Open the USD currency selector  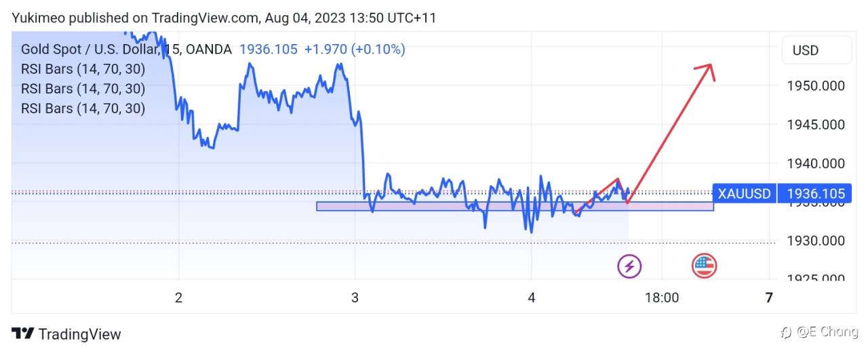click(816, 50)
